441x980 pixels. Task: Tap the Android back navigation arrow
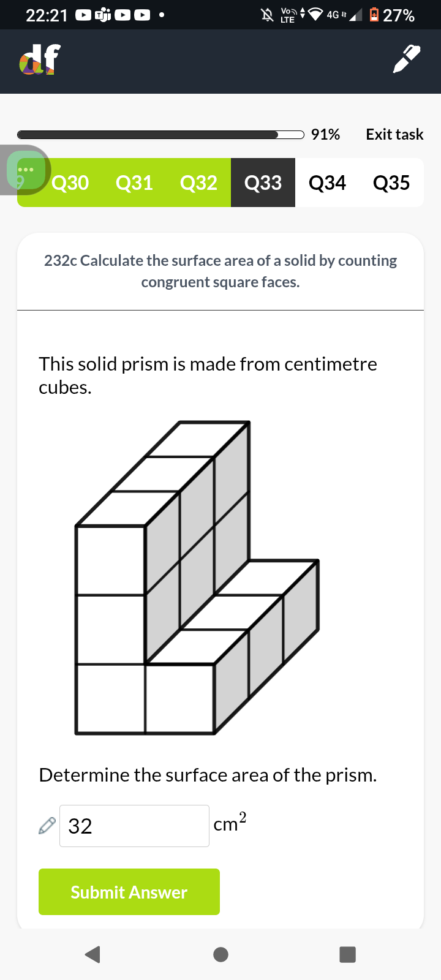click(92, 954)
